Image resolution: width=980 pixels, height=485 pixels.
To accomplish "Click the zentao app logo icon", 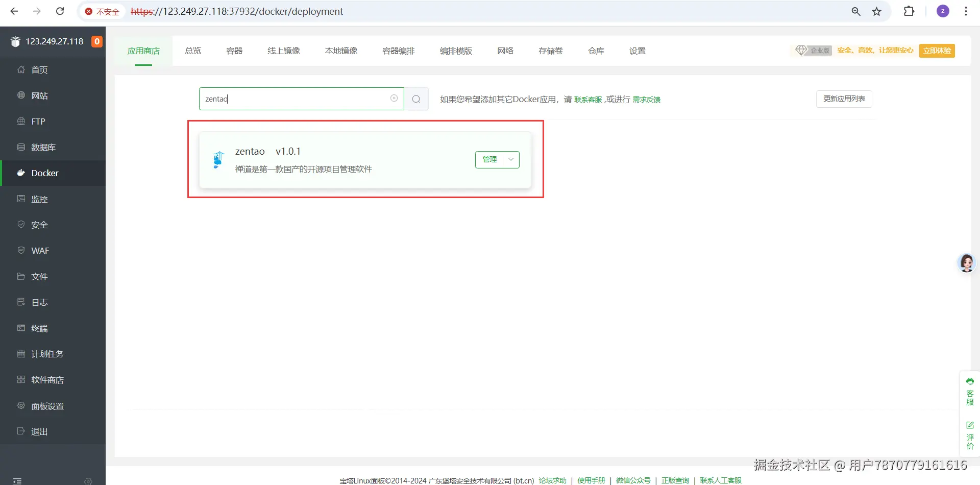I will coord(218,160).
